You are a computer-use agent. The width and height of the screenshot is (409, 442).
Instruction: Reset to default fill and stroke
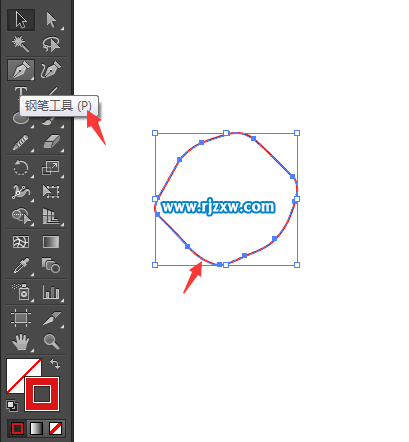click(x=12, y=406)
